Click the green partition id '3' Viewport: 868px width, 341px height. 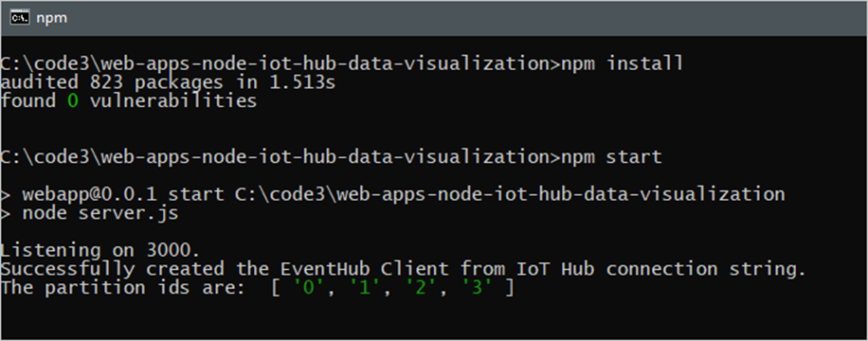(x=475, y=288)
